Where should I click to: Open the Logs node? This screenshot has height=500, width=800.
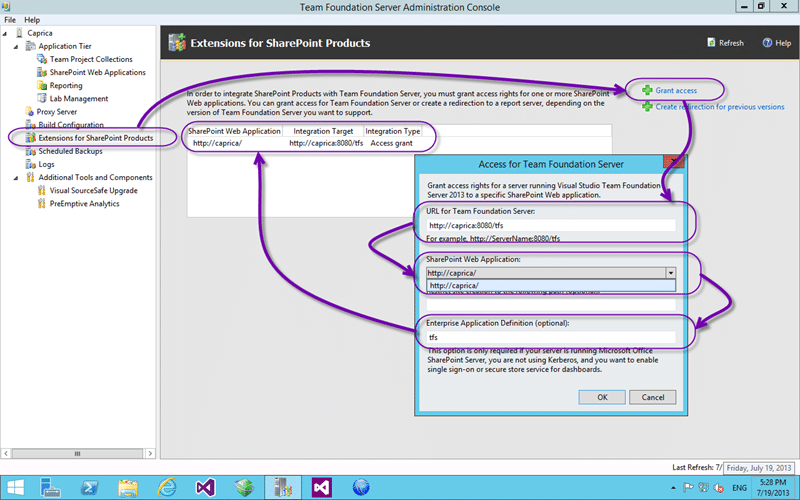point(46,164)
